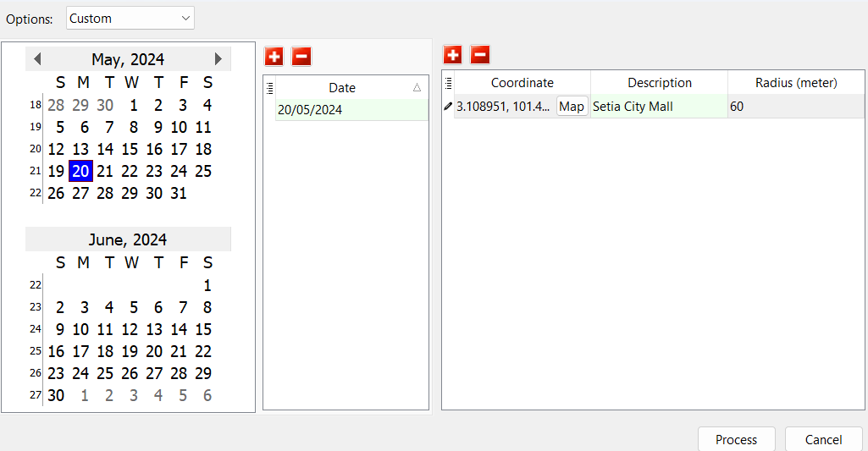Click the Radius (meter) column header
The width and height of the screenshot is (868, 451).
click(795, 83)
